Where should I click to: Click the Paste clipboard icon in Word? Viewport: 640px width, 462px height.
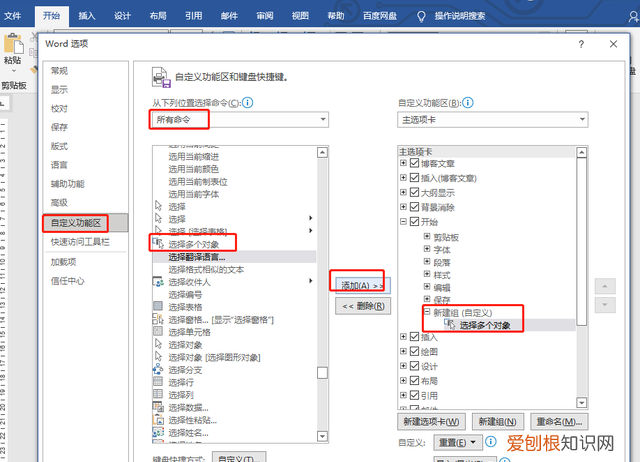13,43
